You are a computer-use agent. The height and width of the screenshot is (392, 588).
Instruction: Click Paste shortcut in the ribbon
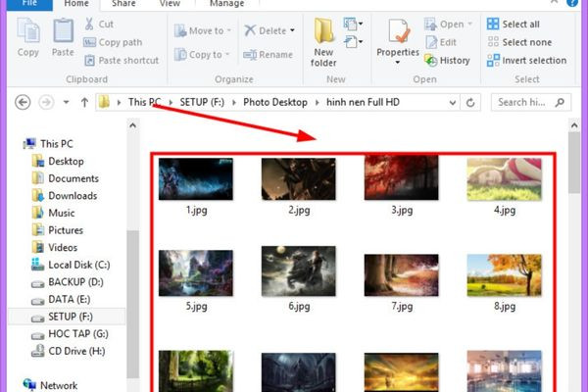click(x=122, y=60)
